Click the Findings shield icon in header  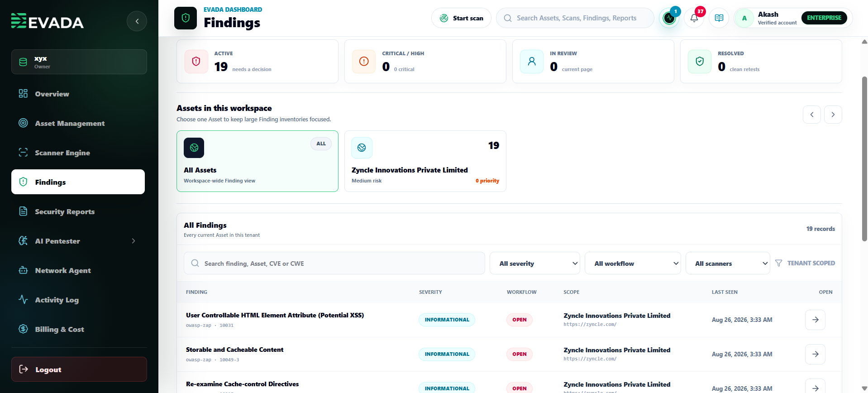click(186, 18)
